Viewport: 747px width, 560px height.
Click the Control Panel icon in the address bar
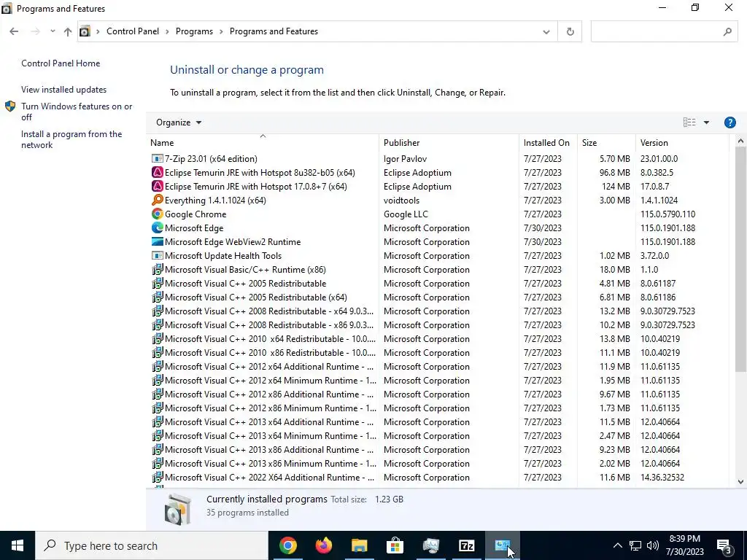click(x=85, y=31)
